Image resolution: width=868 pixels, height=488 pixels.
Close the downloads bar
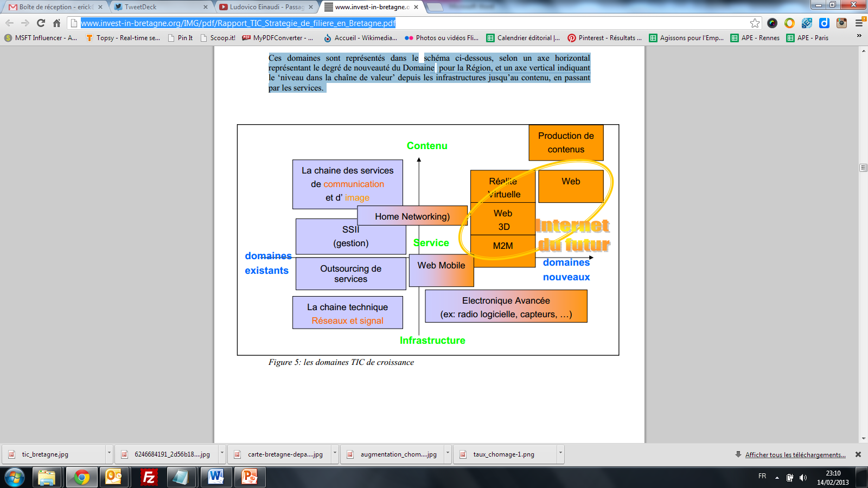point(858,454)
